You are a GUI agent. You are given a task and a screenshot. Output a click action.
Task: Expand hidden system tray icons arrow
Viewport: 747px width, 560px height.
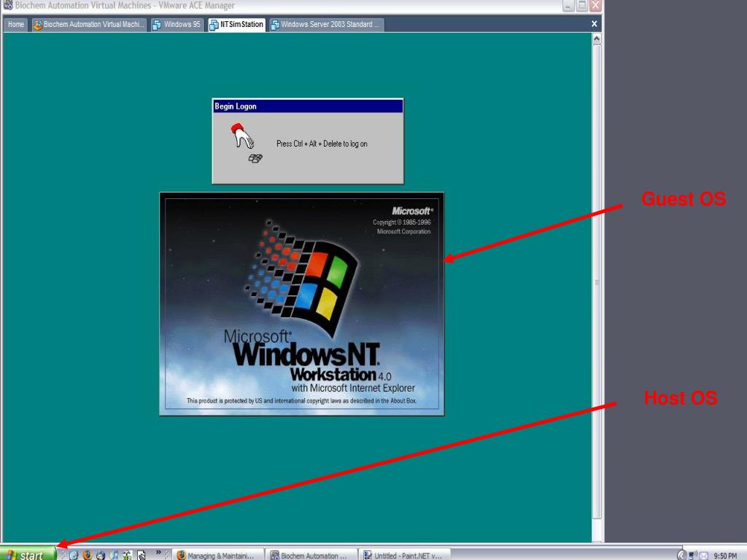click(x=682, y=556)
